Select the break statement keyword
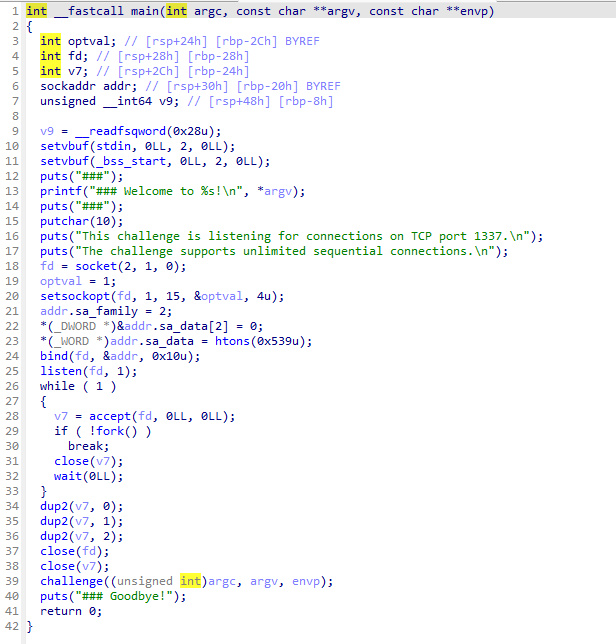616x644 pixels. click(85, 446)
